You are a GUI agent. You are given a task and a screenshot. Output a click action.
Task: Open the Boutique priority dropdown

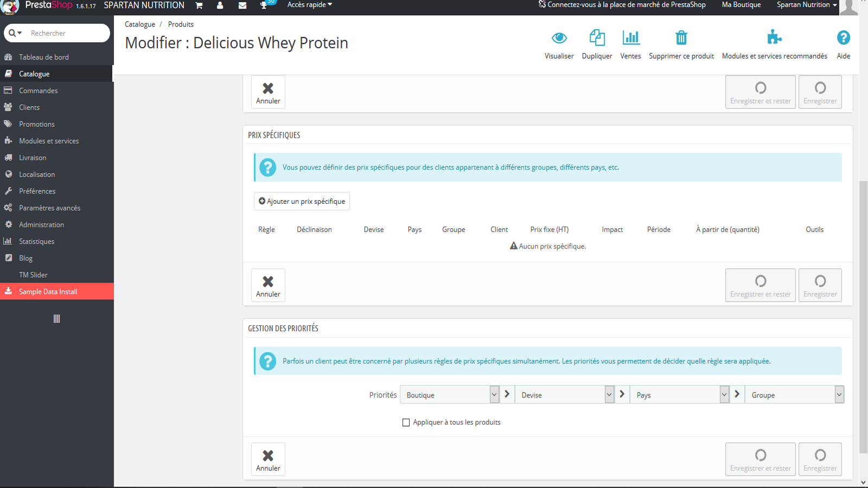coord(449,394)
